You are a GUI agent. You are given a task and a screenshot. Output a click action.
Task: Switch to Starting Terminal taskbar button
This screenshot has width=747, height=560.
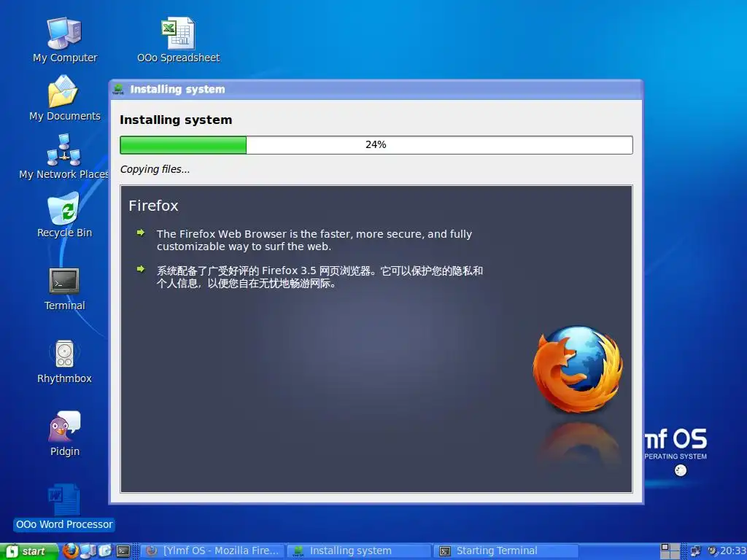click(x=506, y=551)
